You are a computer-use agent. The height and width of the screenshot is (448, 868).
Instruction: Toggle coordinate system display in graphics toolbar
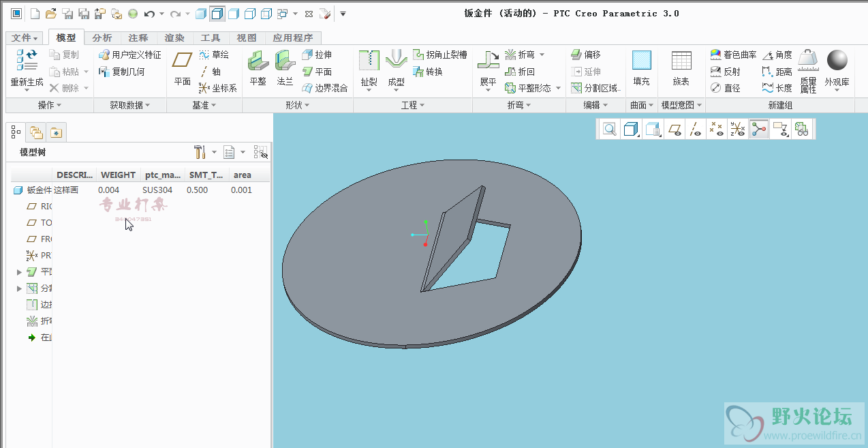tap(737, 129)
